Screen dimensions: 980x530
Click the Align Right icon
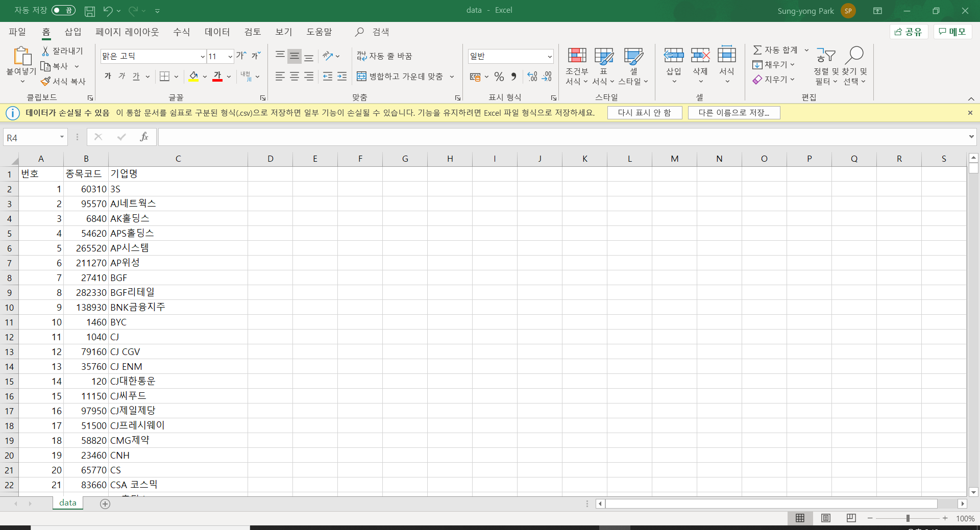pos(309,77)
